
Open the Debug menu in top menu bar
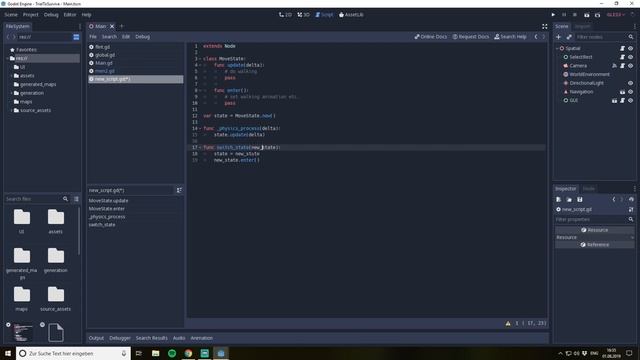51,15
